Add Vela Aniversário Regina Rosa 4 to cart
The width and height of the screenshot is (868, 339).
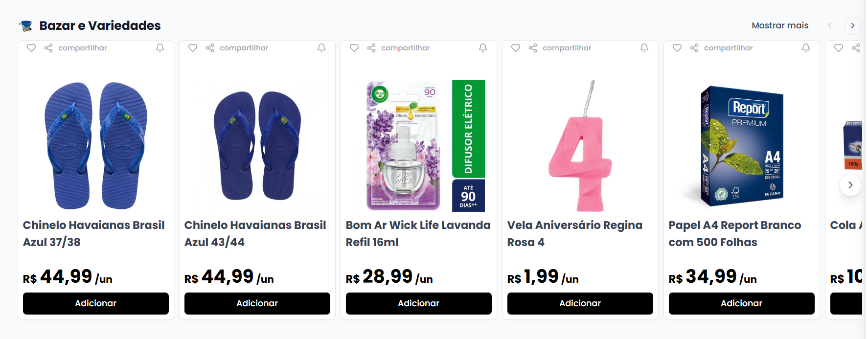[580, 303]
